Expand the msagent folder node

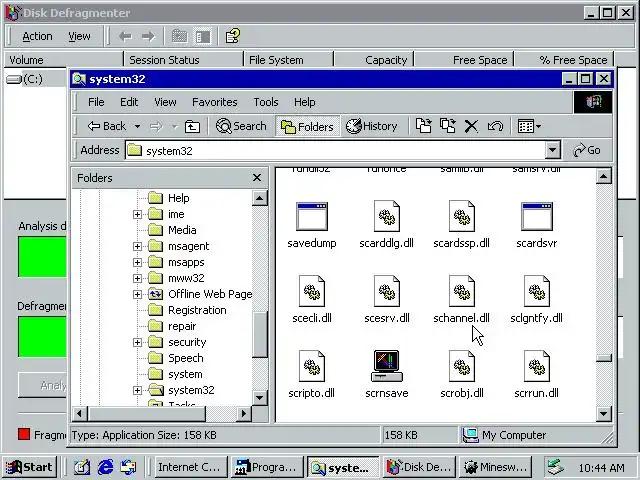point(138,246)
